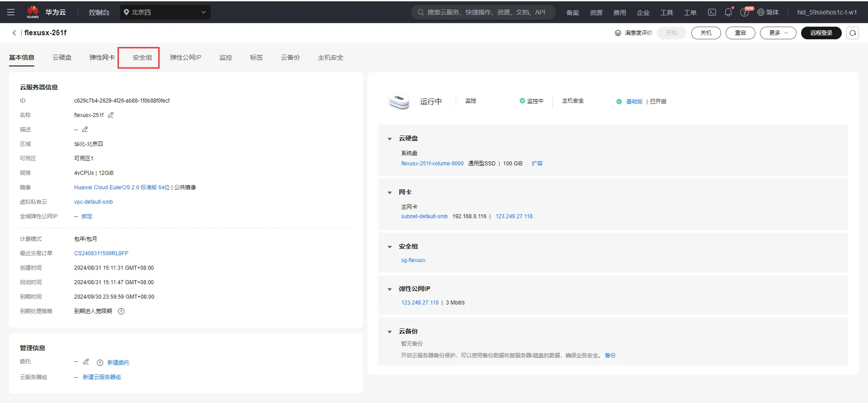Open order CS2408311509RL8FP
The image size is (868, 403).
[101, 253]
